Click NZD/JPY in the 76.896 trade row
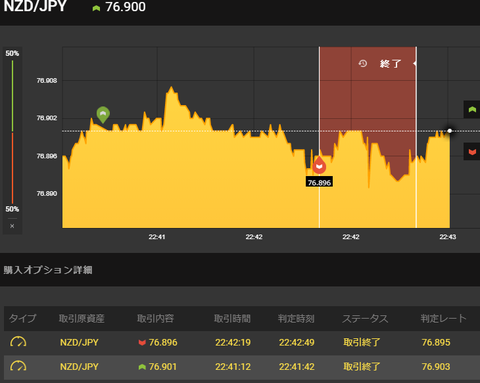 [x=79, y=342]
